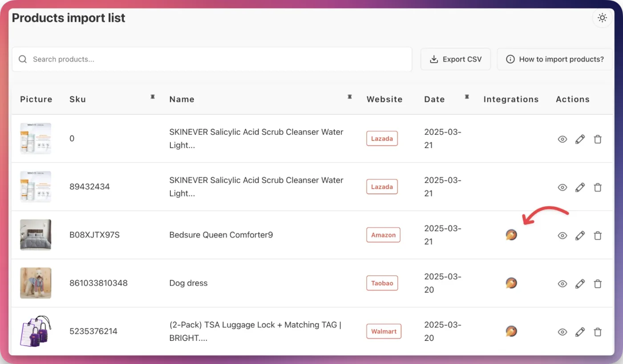Viewport: 623px width, 364px height.
Task: Click the Bedsure Queen Comforter9 name
Action: (221, 235)
